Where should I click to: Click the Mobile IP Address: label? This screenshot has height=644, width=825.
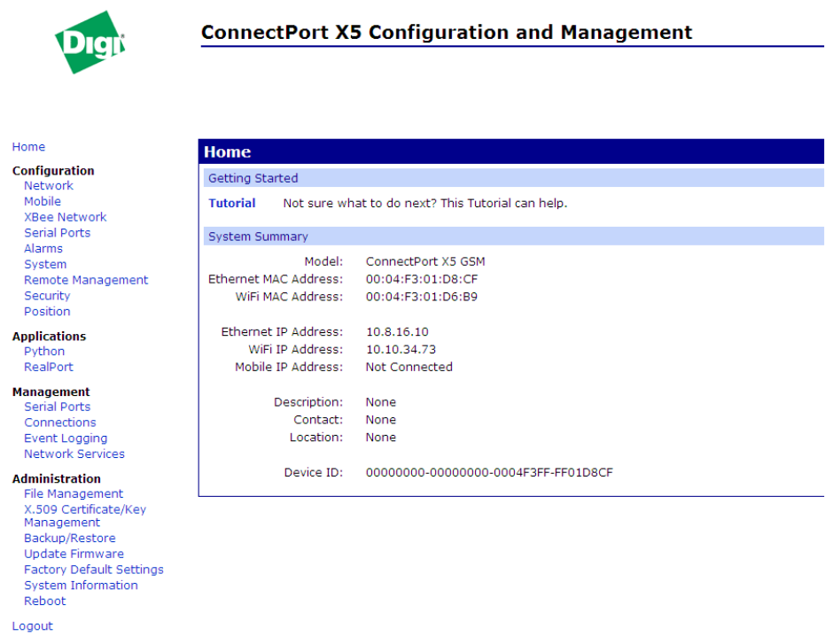click(289, 368)
